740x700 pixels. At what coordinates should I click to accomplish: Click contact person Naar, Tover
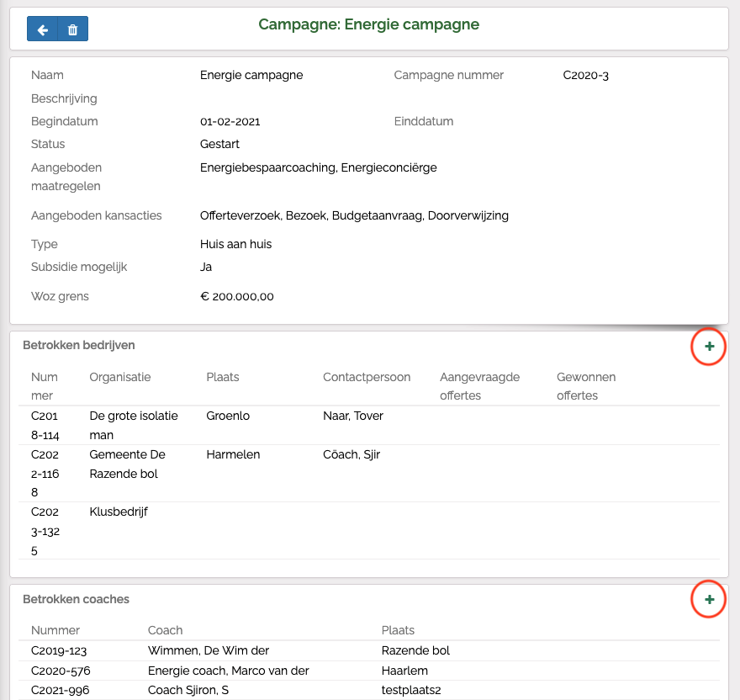pos(353,416)
